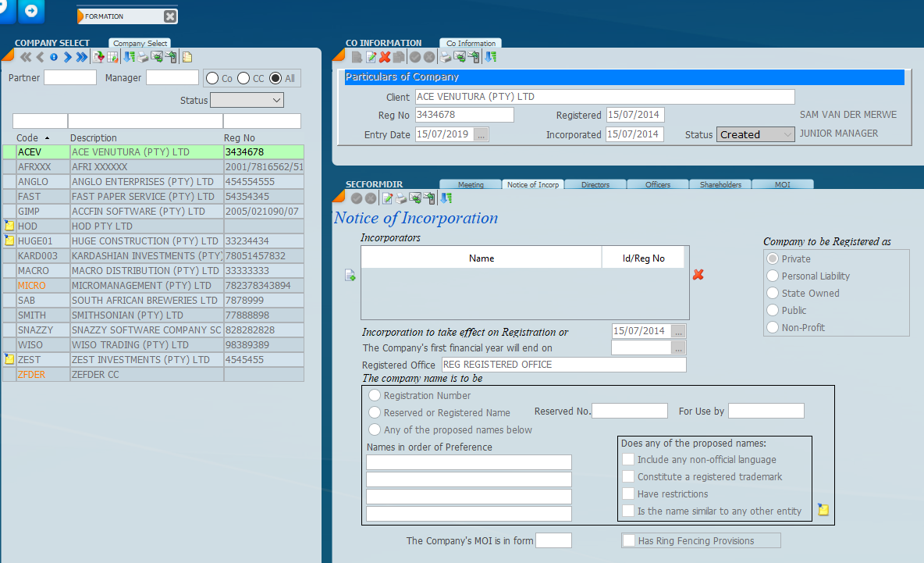The width and height of the screenshot is (924, 563).
Task: Click printer icon in Company Select toolbar
Action: pyautogui.click(x=143, y=57)
